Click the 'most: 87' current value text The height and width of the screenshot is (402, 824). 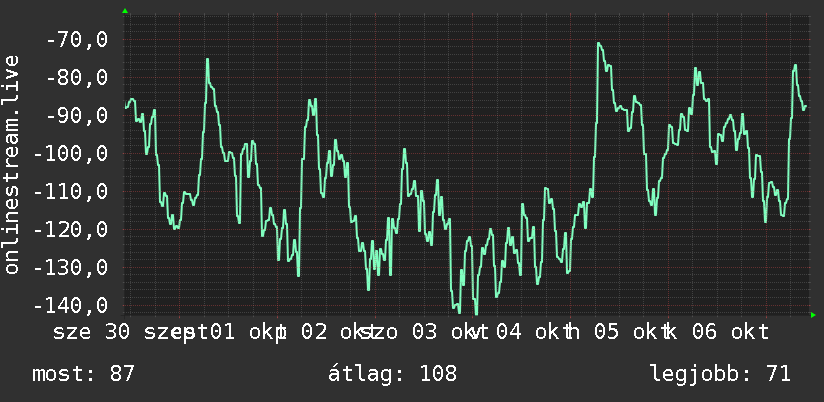click(x=84, y=374)
